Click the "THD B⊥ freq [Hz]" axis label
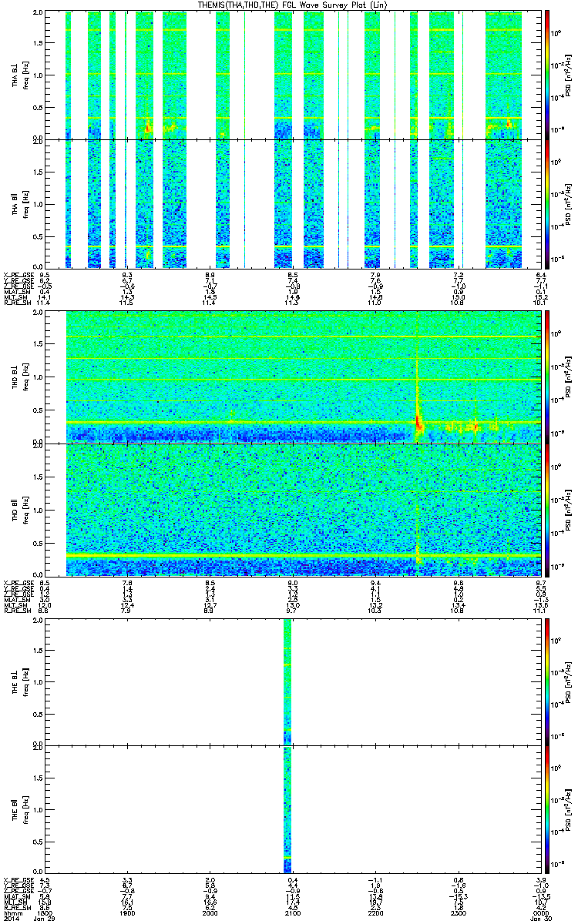Image resolution: width=578 pixels, height=924 pixels. [19, 377]
